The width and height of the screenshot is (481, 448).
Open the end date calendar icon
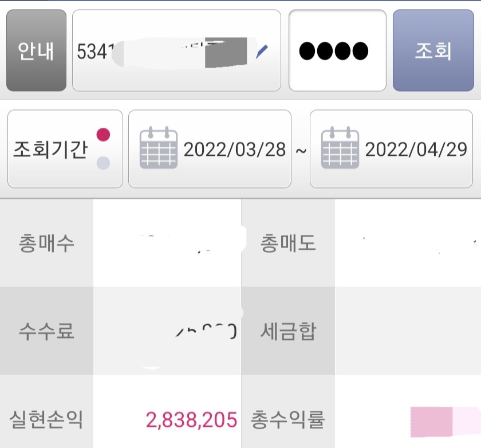click(340, 148)
